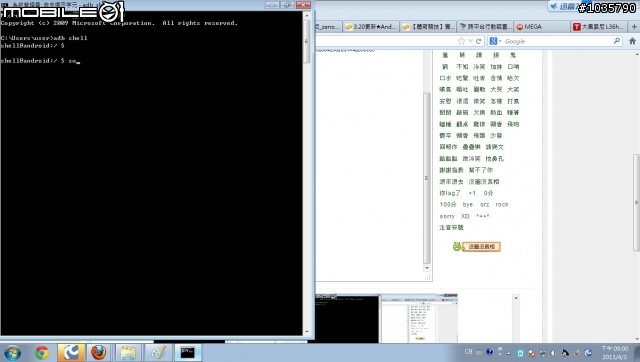The height and width of the screenshot is (362, 640).
Task: Click the bye emoticon link
Action: 468,204
